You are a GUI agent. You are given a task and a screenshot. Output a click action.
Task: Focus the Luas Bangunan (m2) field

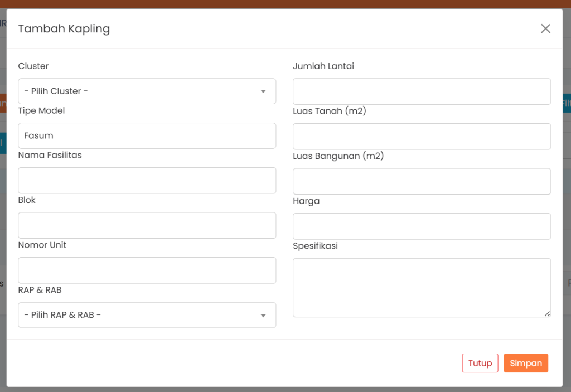click(x=422, y=181)
